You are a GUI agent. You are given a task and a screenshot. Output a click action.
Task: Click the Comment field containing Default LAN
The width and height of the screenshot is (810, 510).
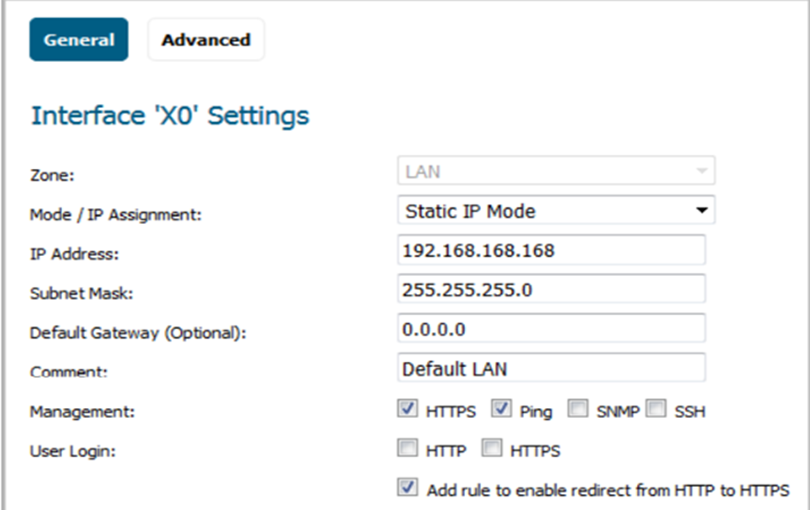[x=551, y=368]
